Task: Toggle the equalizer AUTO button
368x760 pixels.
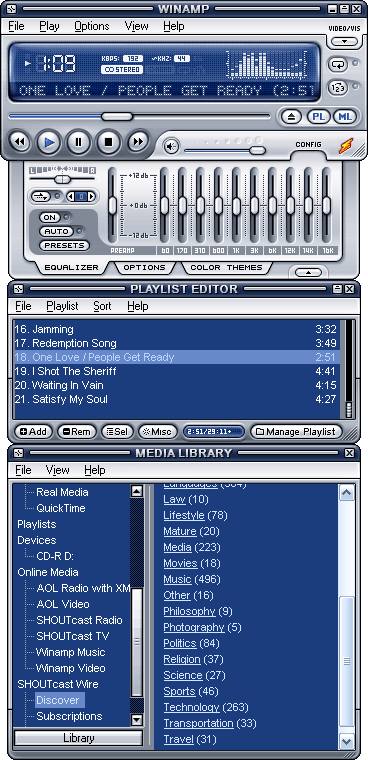Action: 57,231
